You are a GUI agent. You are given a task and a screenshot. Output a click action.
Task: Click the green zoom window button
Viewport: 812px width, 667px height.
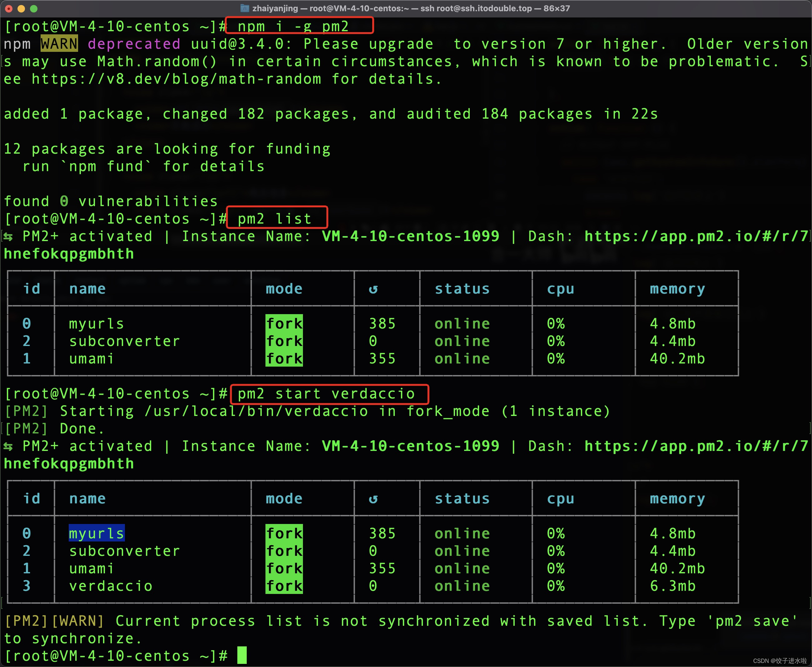34,8
